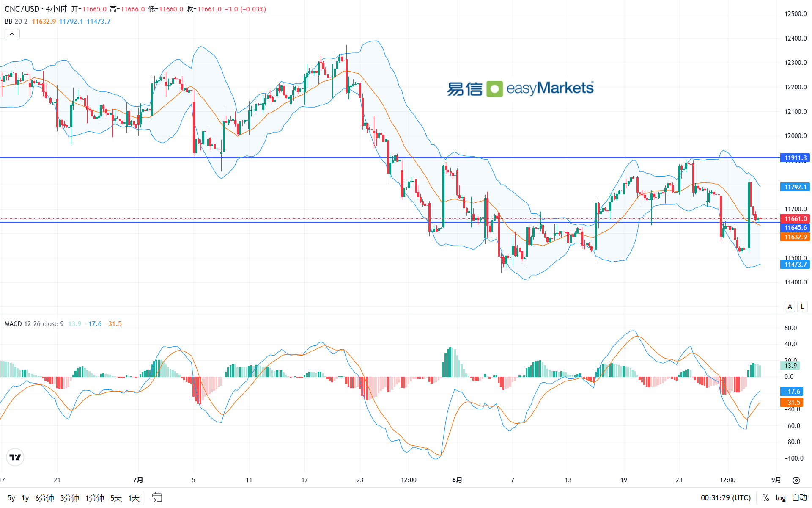Collapse the indicator legend chevron
This screenshot has width=812, height=508.
click(x=12, y=34)
